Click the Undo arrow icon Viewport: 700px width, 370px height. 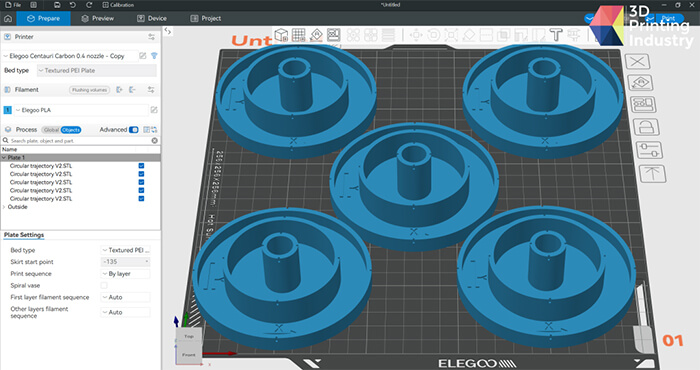[x=73, y=5]
